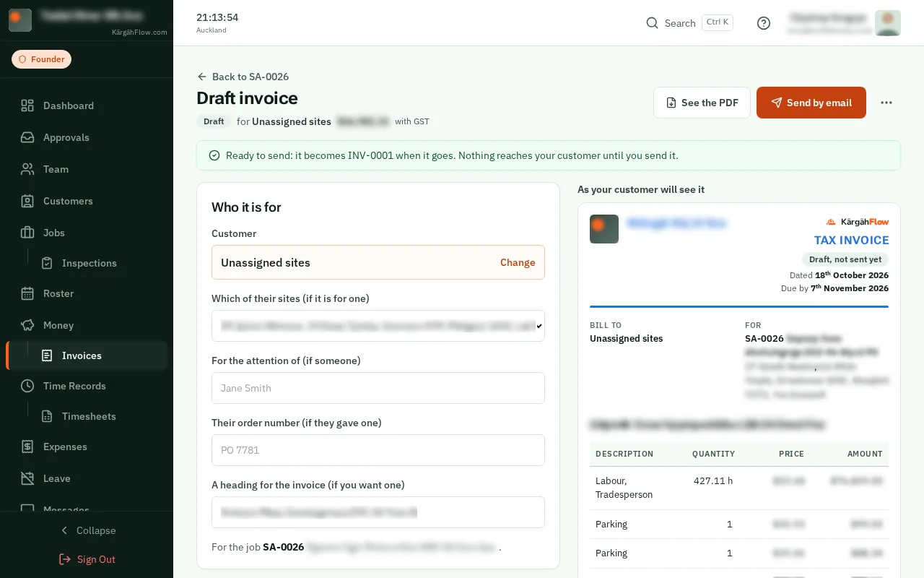Open the three-dot more options menu
Image resolution: width=924 pixels, height=578 pixels.
pos(886,103)
